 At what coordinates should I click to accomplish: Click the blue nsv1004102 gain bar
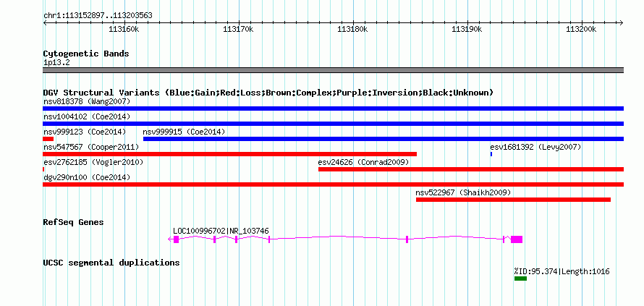[333, 124]
